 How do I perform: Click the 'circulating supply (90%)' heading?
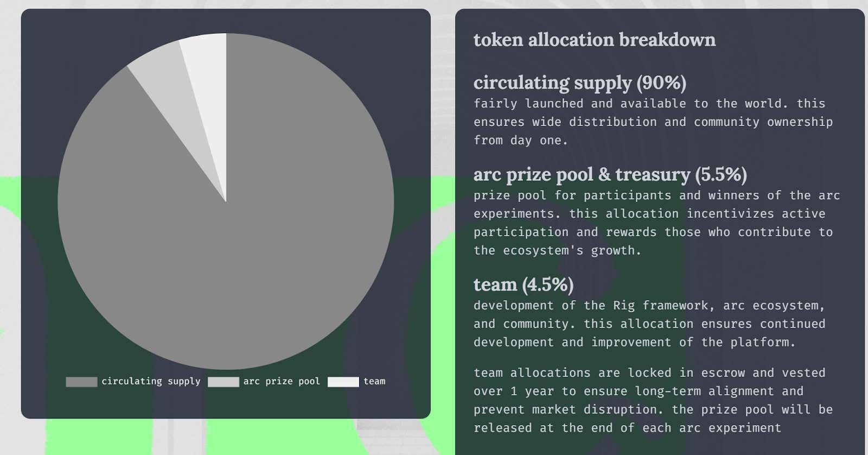[580, 83]
